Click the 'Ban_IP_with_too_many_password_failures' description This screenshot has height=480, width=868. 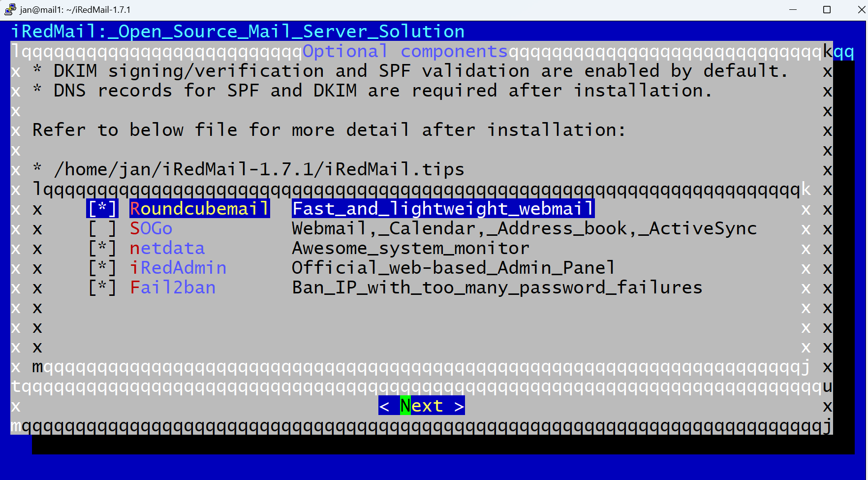497,288
